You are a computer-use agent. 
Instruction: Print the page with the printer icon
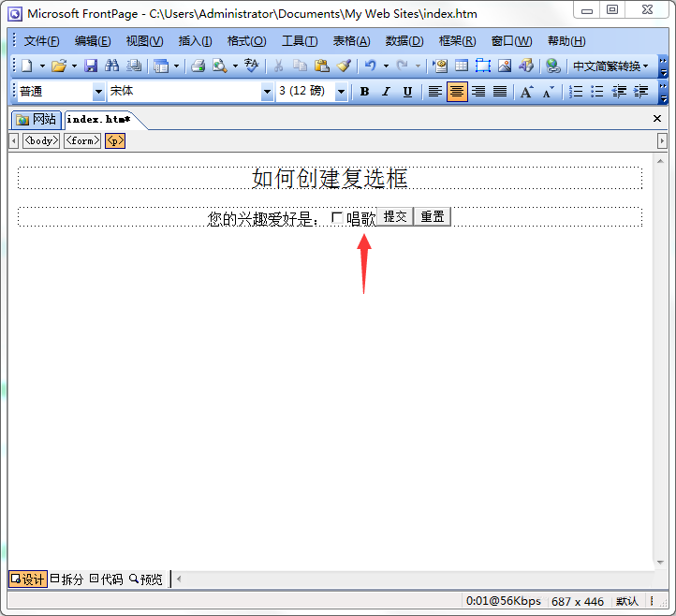click(198, 66)
